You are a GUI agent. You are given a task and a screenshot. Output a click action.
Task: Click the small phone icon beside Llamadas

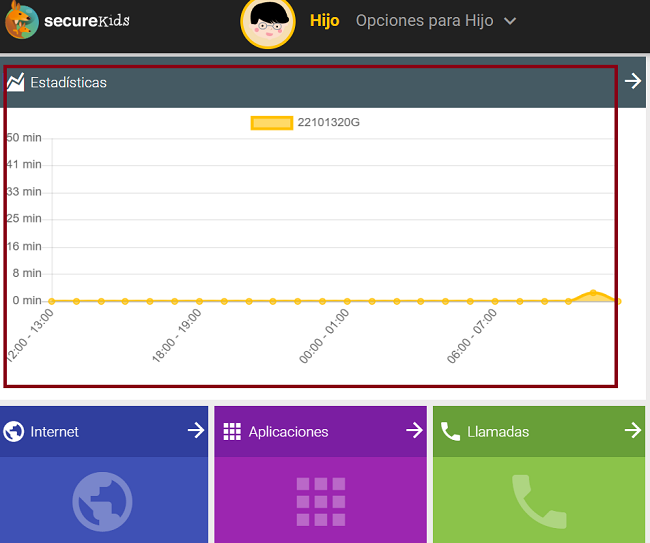point(450,431)
